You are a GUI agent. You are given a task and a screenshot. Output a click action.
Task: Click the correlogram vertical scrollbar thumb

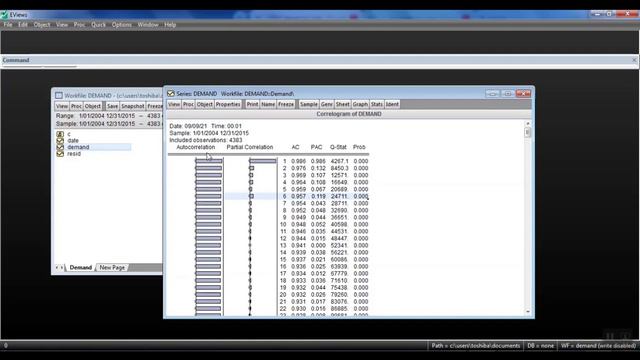pos(528,133)
